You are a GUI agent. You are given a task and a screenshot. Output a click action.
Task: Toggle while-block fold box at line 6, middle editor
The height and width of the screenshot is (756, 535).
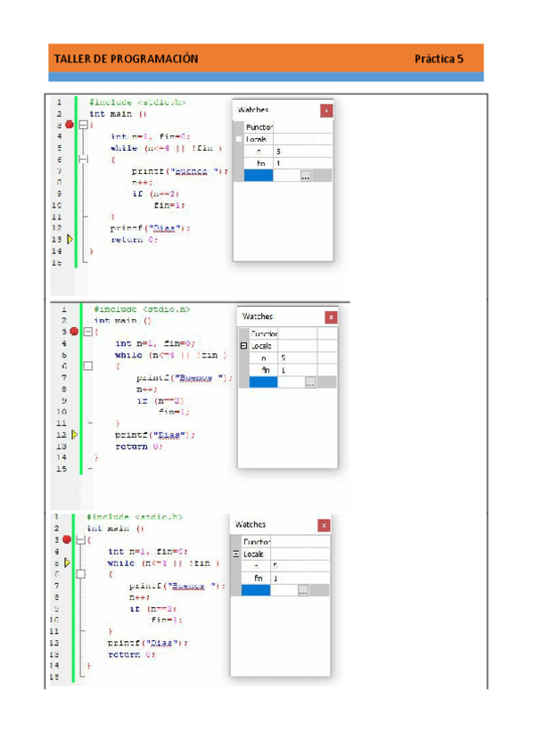[87, 366]
